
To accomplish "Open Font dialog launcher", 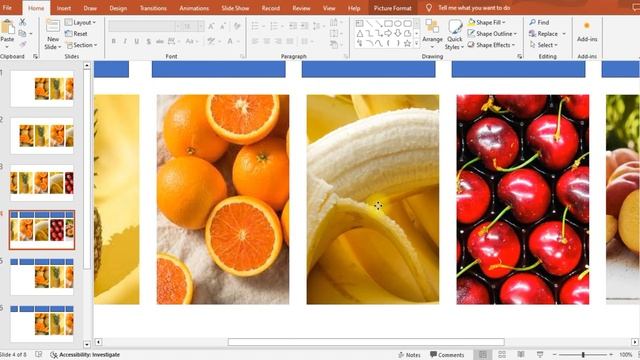I will (242, 57).
